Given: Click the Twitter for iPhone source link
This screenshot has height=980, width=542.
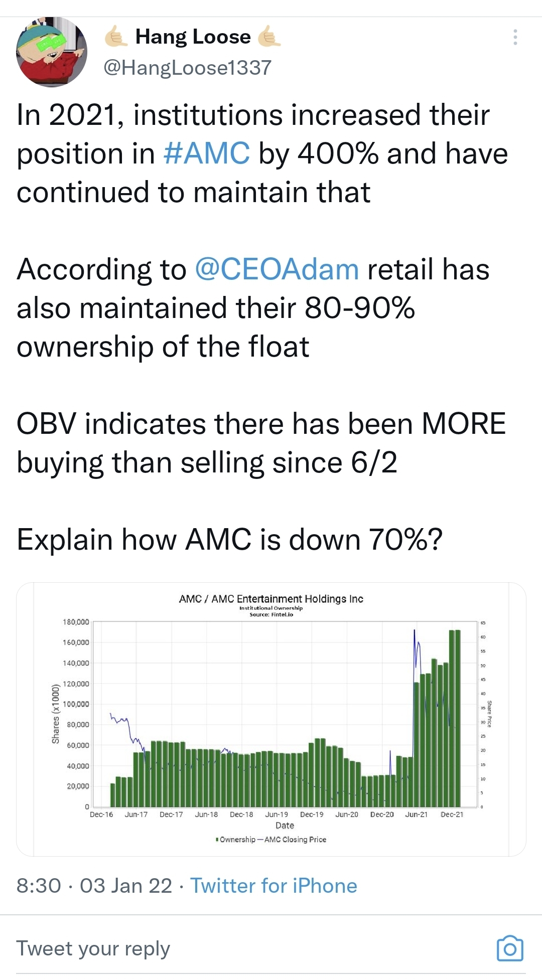Looking at the screenshot, I should [x=274, y=886].
